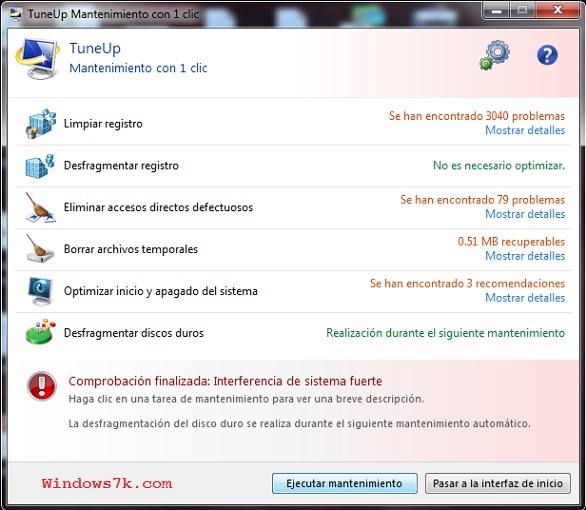This screenshot has height=510, width=586.
Task: Click the Ejecutar mantenimiento button
Action: tap(345, 483)
